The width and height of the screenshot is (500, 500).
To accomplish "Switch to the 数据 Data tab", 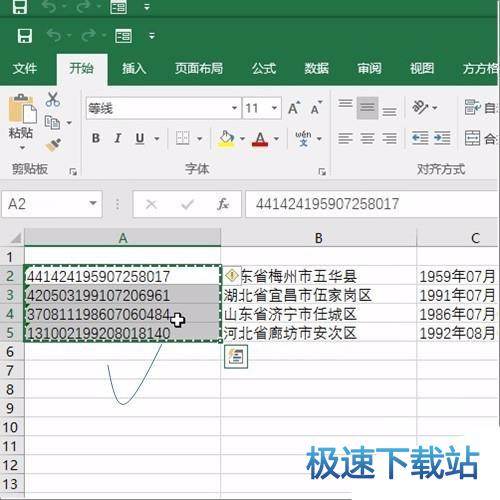I will click(x=316, y=69).
